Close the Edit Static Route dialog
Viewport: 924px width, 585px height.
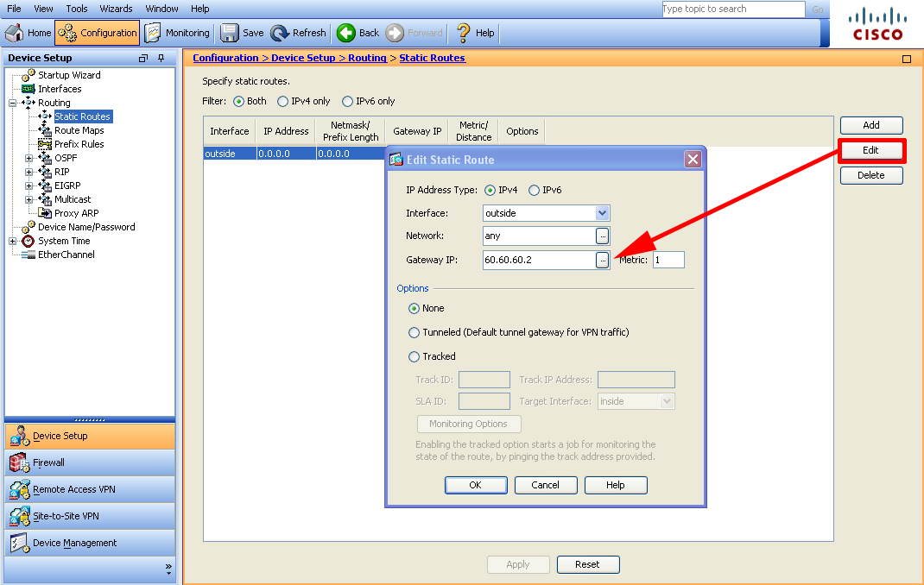point(693,160)
